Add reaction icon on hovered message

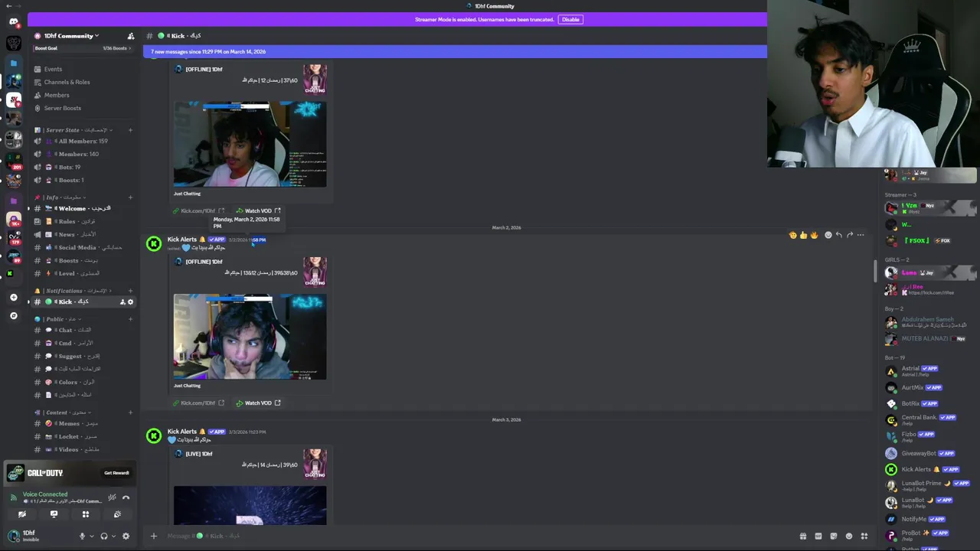[x=828, y=235]
